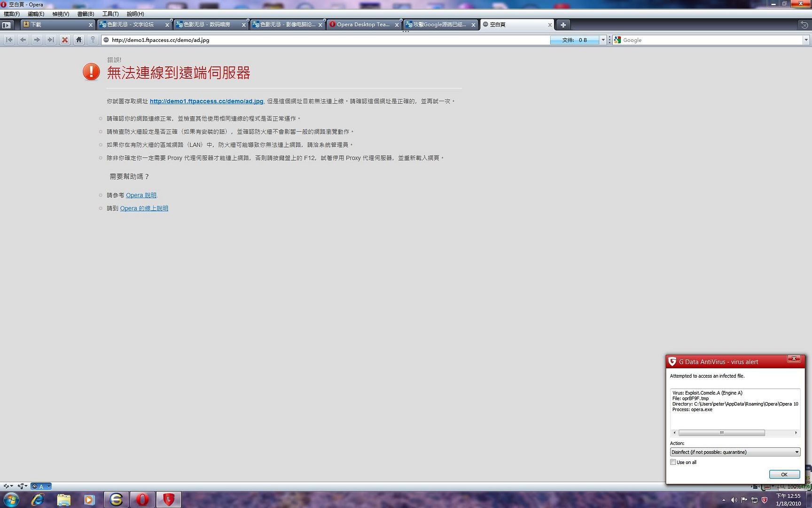Open the 工具(T) menu
This screenshot has width=812, height=508.
[x=110, y=14]
